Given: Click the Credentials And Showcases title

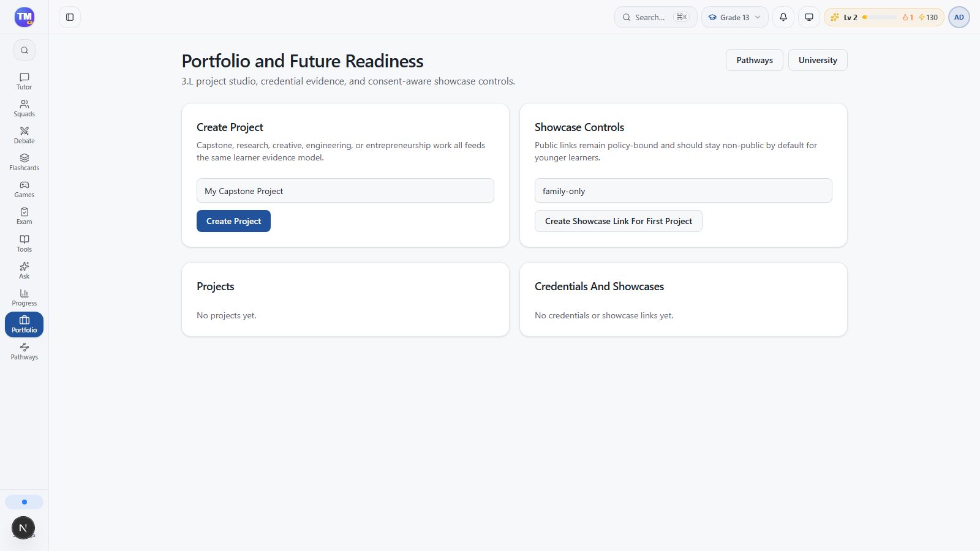Looking at the screenshot, I should point(599,287).
